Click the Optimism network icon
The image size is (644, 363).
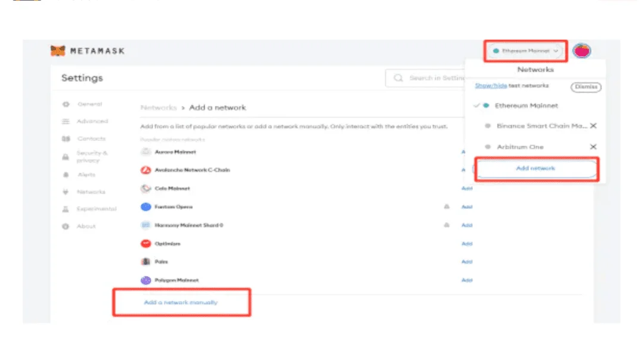point(145,244)
